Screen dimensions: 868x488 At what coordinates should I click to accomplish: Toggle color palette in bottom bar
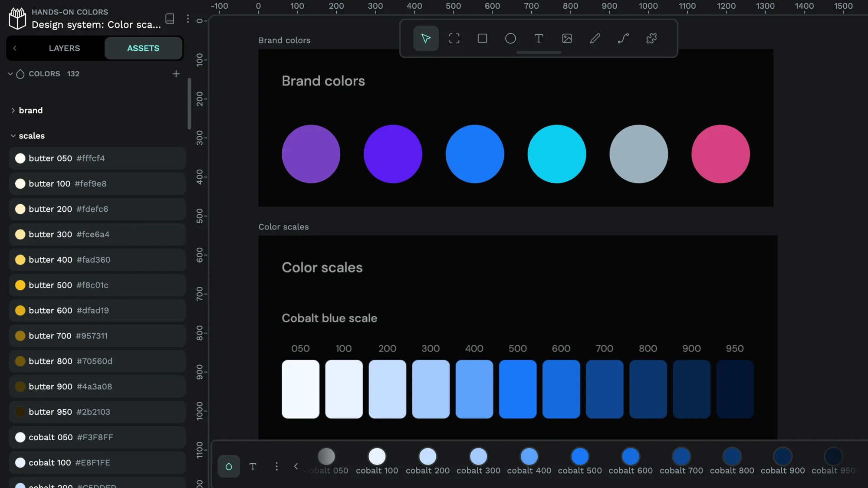(229, 466)
